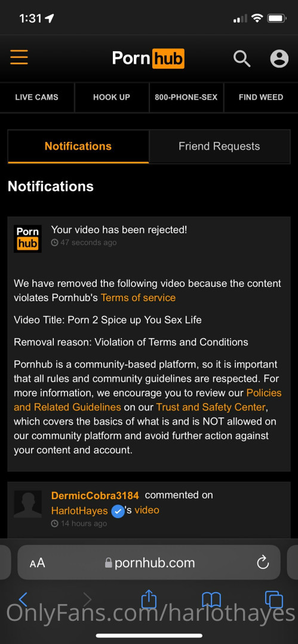Open the DermicCobra3184 profile link

95,496
